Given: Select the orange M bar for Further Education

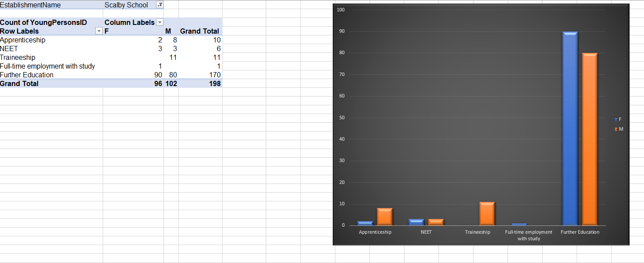Looking at the screenshot, I should 590,139.
